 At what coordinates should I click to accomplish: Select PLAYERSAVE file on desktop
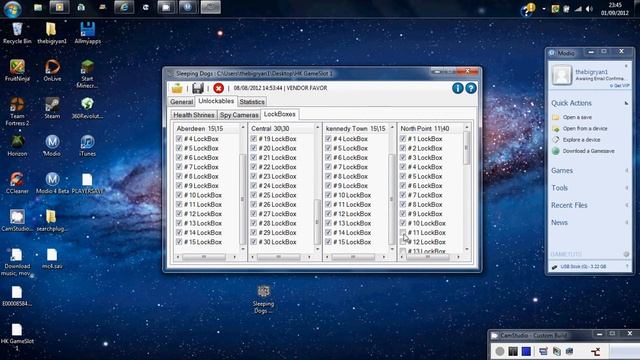click(87, 182)
